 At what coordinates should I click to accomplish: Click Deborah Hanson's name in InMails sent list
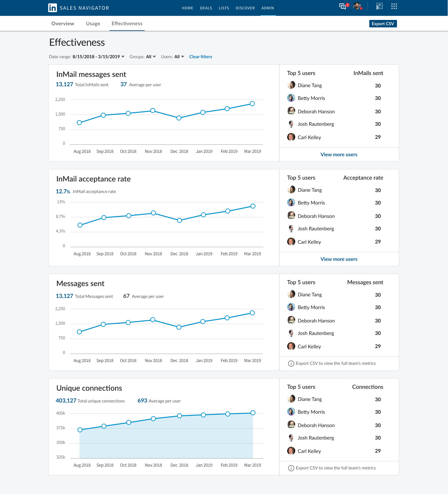pos(316,111)
